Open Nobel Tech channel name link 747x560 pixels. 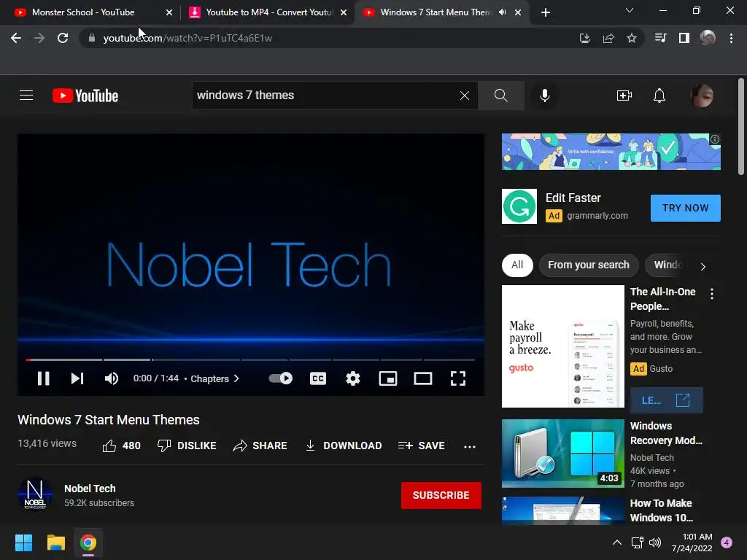click(x=90, y=489)
